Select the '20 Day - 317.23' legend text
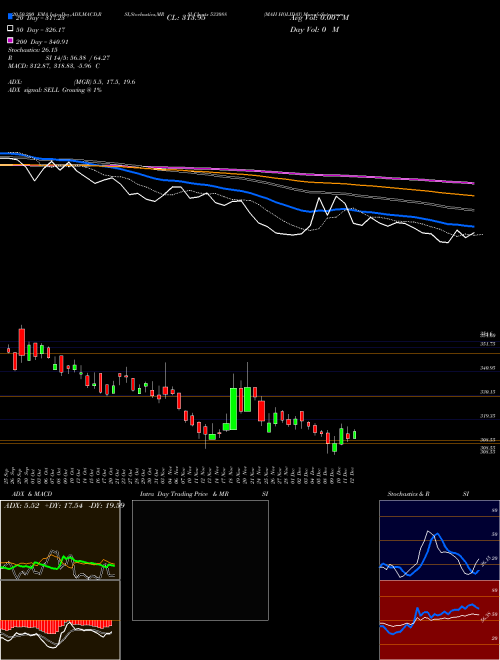500x660 pixels. [40, 18]
